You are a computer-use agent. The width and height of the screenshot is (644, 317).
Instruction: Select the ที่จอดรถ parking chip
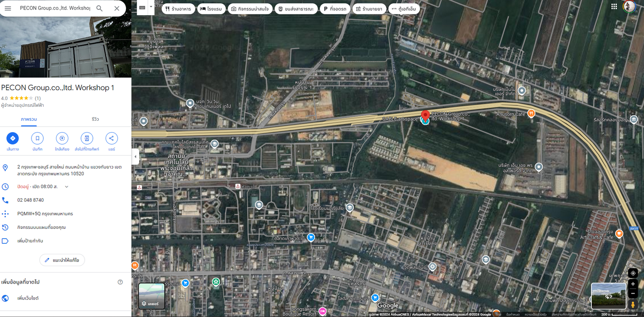coord(335,9)
